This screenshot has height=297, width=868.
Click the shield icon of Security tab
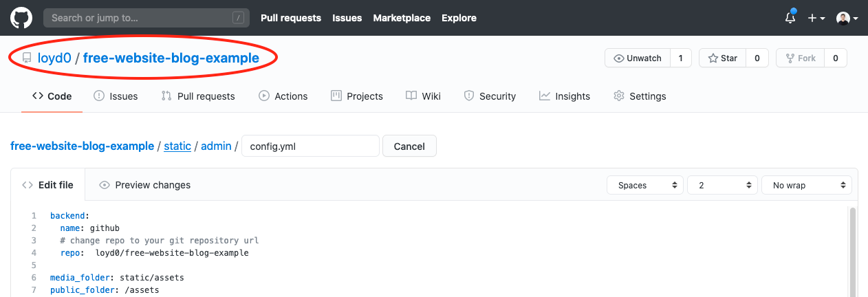[x=469, y=96]
